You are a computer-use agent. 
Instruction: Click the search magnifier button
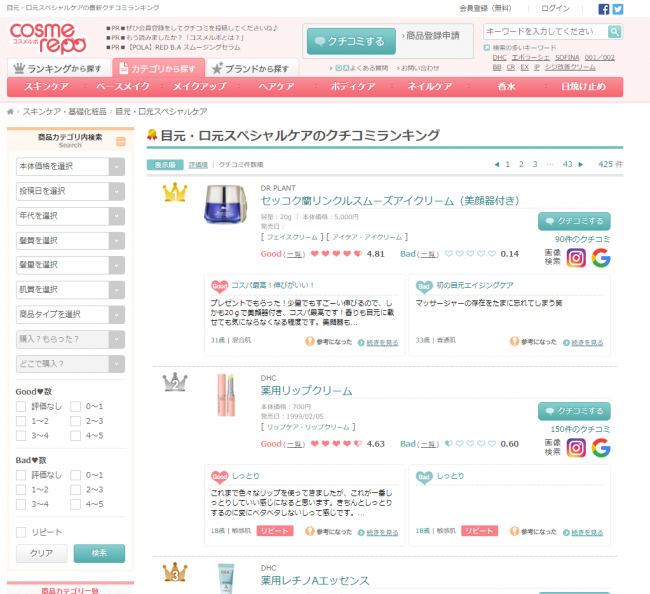(614, 32)
